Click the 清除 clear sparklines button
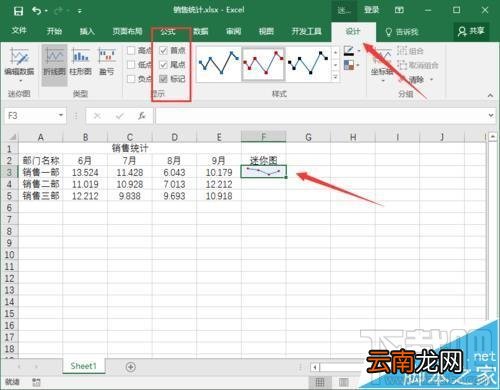Screen dimensions: 500x390 pyautogui.click(x=412, y=79)
